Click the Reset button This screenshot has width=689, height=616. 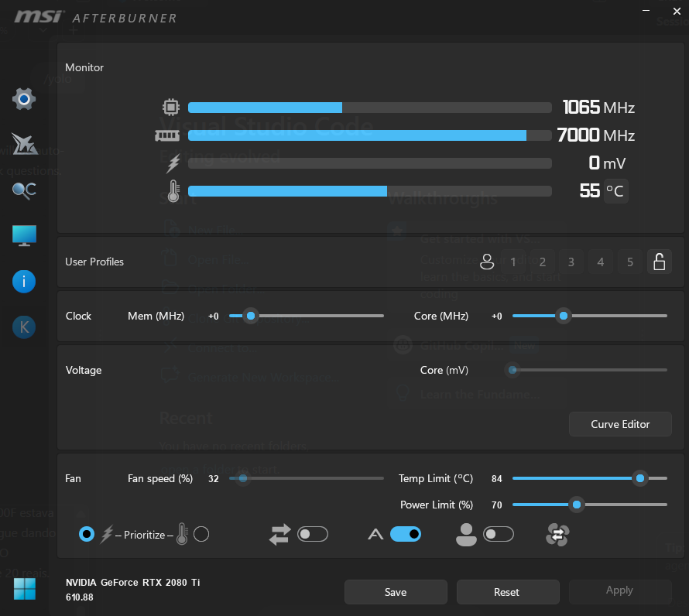(x=508, y=592)
